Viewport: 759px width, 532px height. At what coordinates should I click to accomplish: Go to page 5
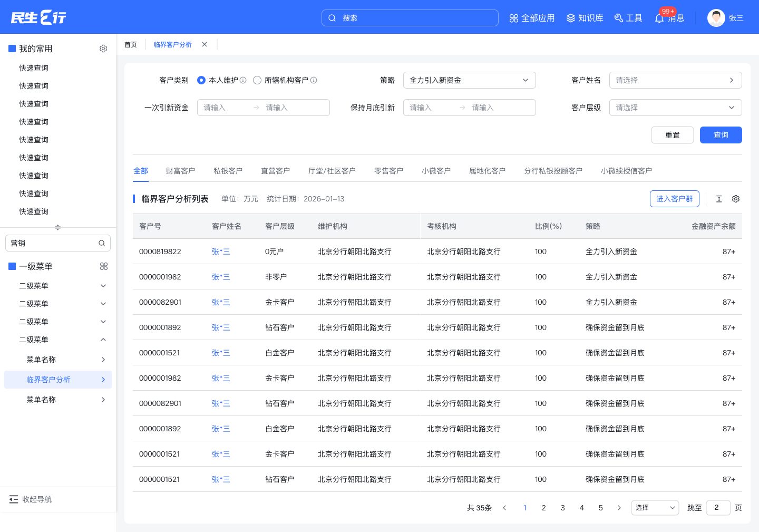tap(601, 508)
